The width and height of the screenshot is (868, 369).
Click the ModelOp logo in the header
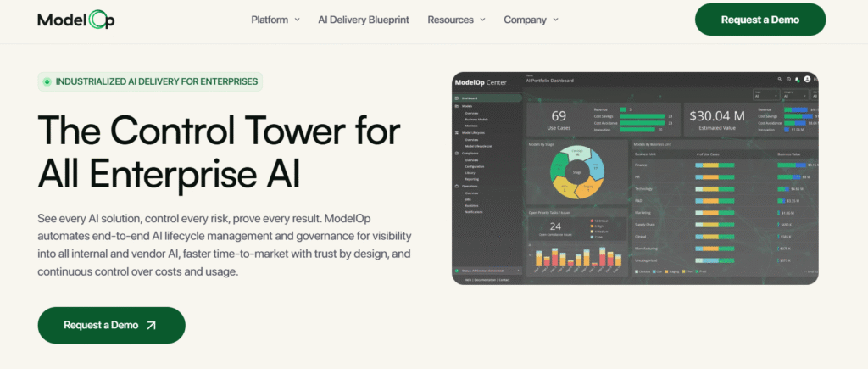75,20
